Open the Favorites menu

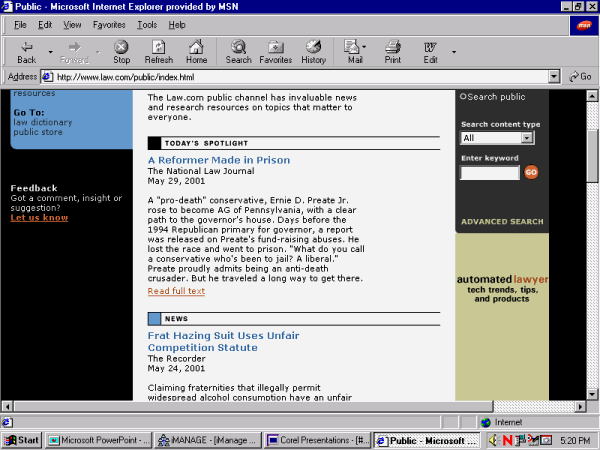point(109,24)
